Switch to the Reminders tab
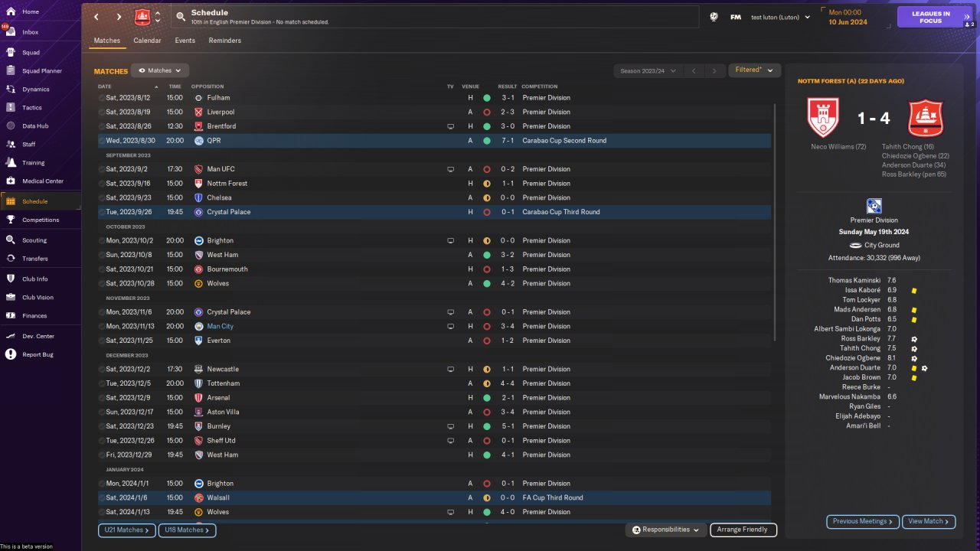 coord(224,41)
